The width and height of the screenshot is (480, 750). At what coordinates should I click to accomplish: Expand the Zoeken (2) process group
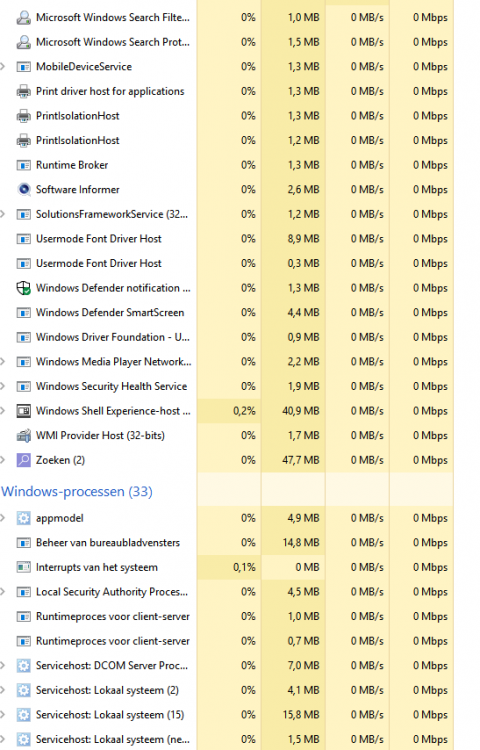tap(3, 460)
